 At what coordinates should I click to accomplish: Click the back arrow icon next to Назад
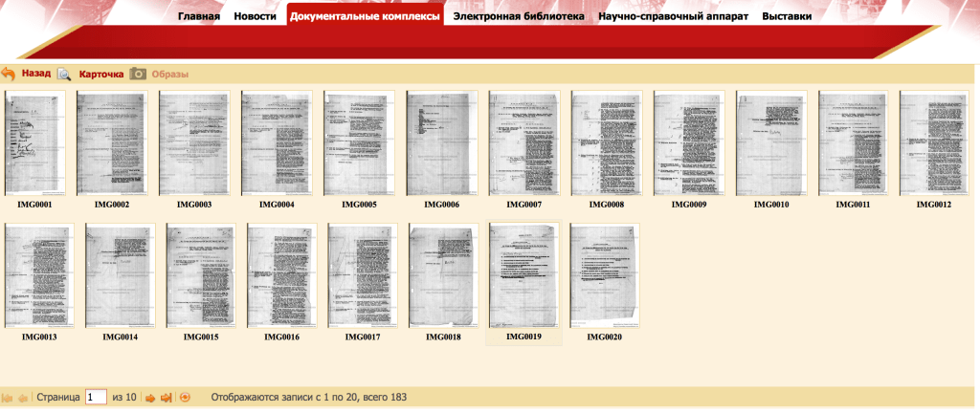point(8,74)
